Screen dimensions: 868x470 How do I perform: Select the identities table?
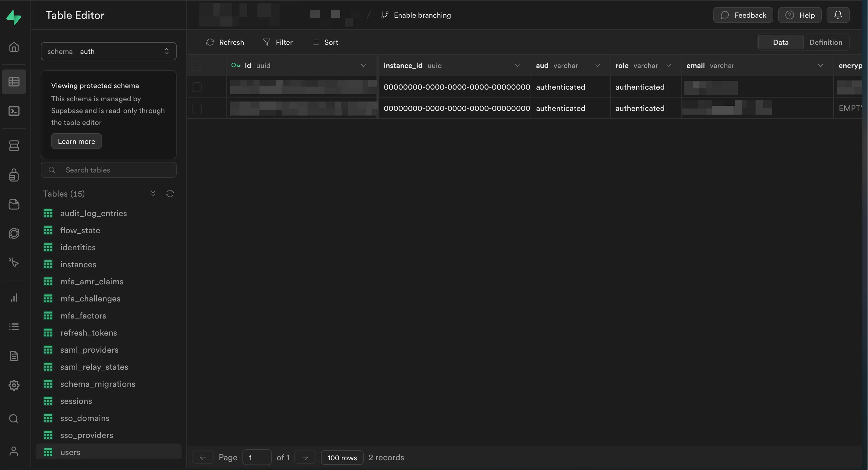[78, 247]
